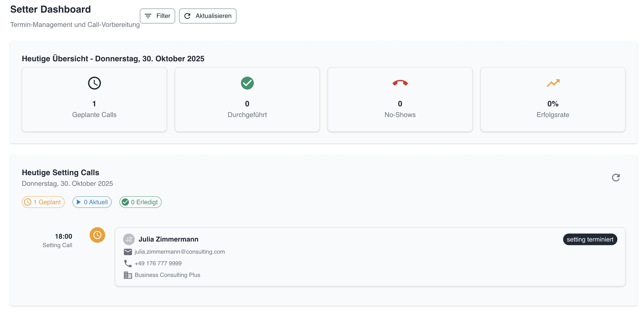The image size is (644, 313).
Task: Click the building icon beside Business Consulting Plus
Action: 128,275
